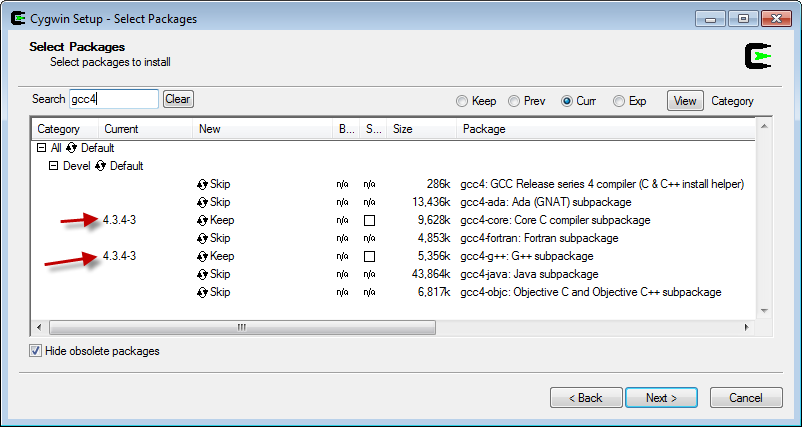Viewport: 802px width, 427px height.
Task: Click current version 4.3.4-3 of gcc4-g++
Action: [119, 256]
